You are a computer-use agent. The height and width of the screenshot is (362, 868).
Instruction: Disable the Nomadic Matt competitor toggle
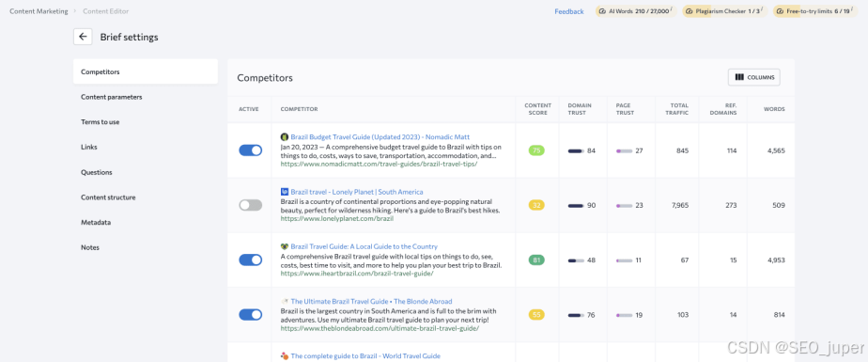tap(251, 150)
